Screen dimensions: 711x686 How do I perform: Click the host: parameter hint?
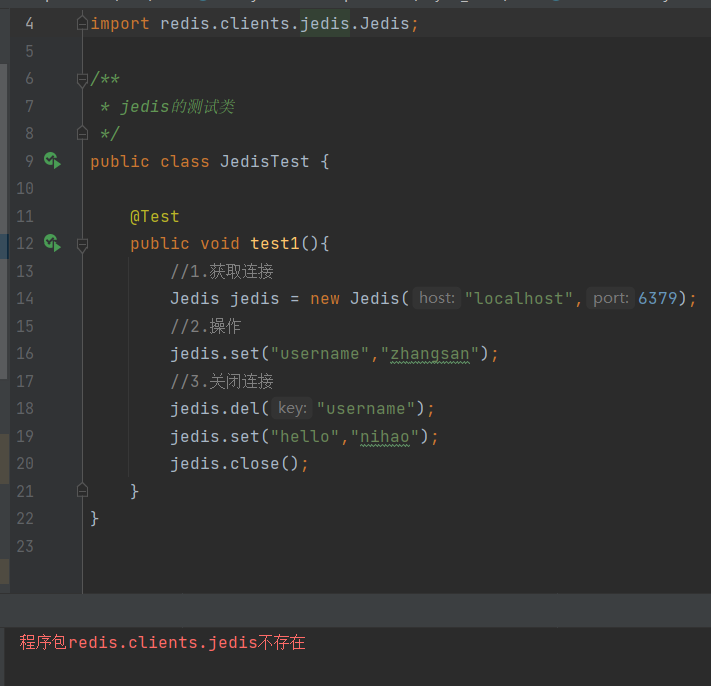tap(437, 298)
